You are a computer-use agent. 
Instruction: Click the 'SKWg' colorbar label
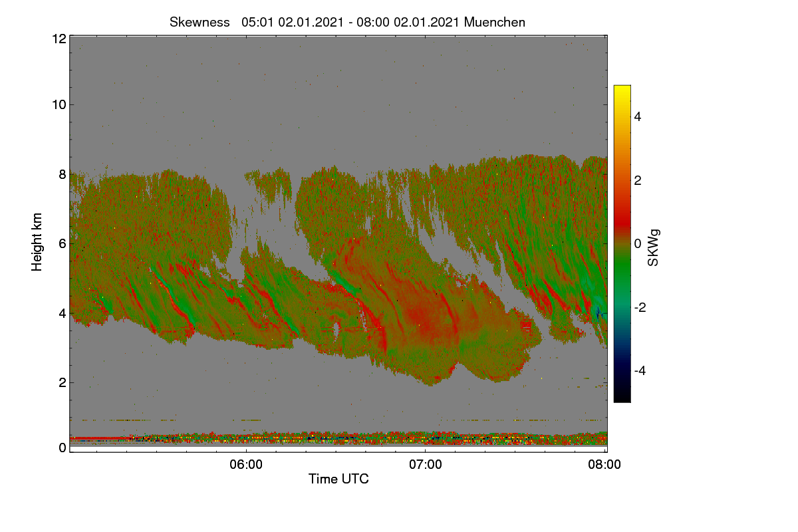pyautogui.click(x=654, y=247)
